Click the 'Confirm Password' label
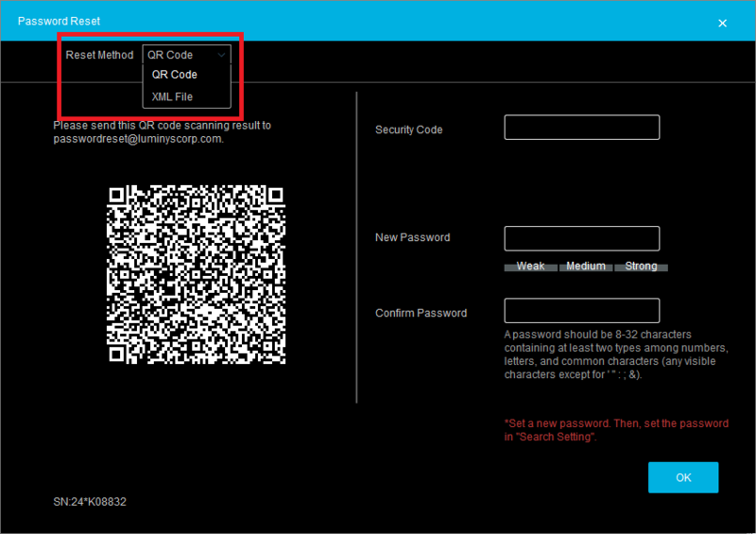The height and width of the screenshot is (534, 756). pyautogui.click(x=421, y=313)
